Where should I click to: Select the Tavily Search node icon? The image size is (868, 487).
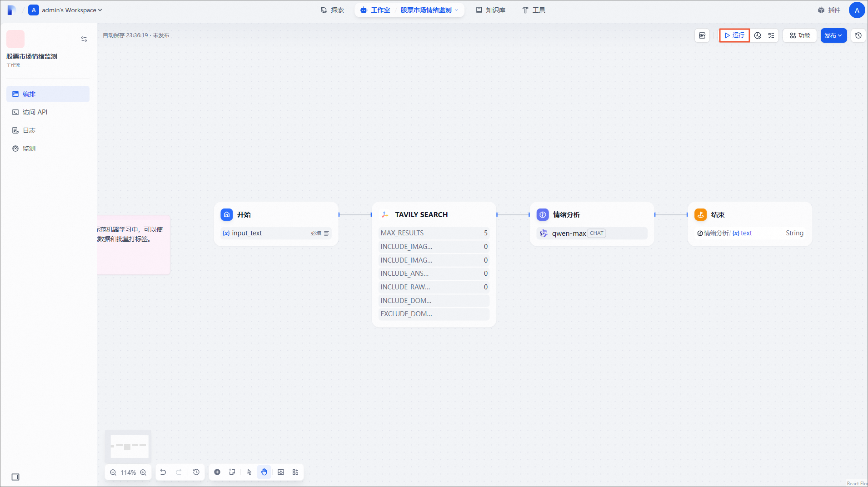pos(385,214)
